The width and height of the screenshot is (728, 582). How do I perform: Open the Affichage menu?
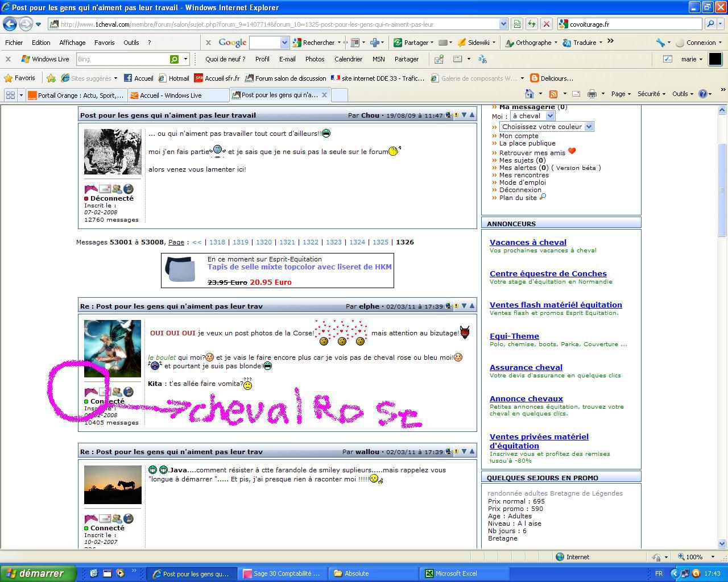click(72, 43)
